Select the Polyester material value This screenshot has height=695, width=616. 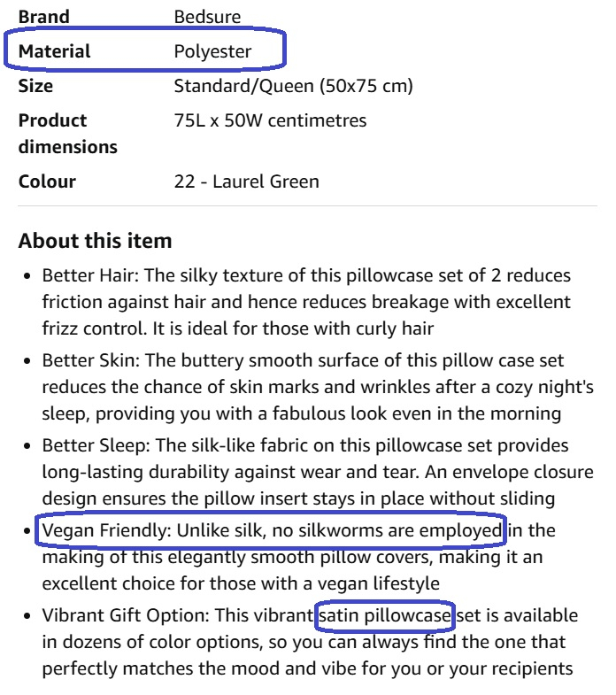click(212, 51)
